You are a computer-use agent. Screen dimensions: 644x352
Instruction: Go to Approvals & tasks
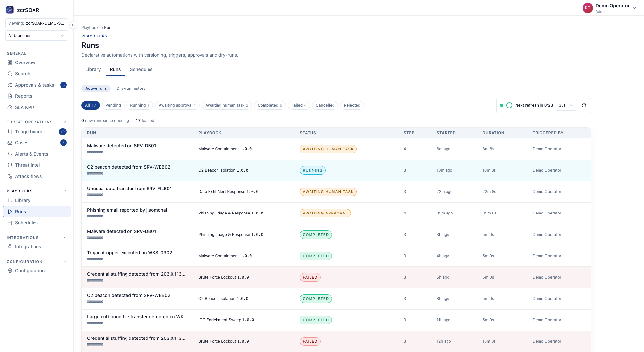tap(36, 85)
